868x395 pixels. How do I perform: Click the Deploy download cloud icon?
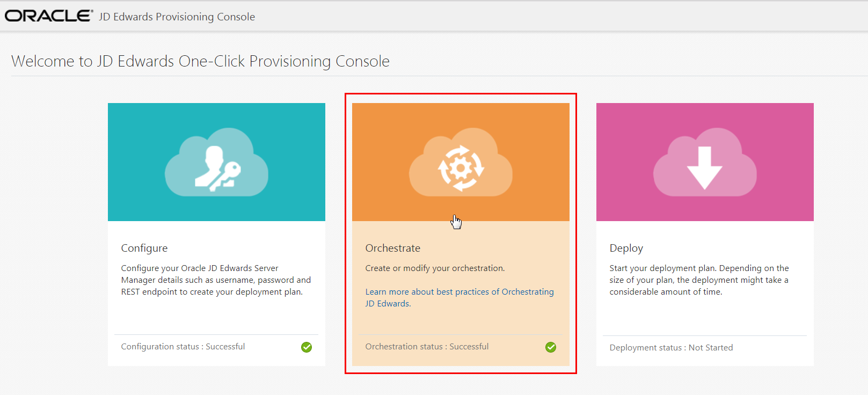point(705,162)
